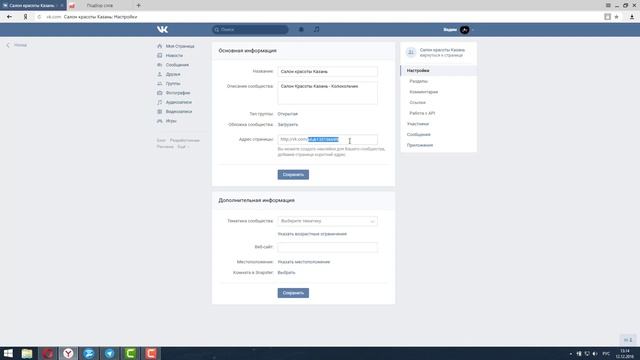Edit the Название community name field
Viewport: 640px width, 360px height.
coord(327,71)
